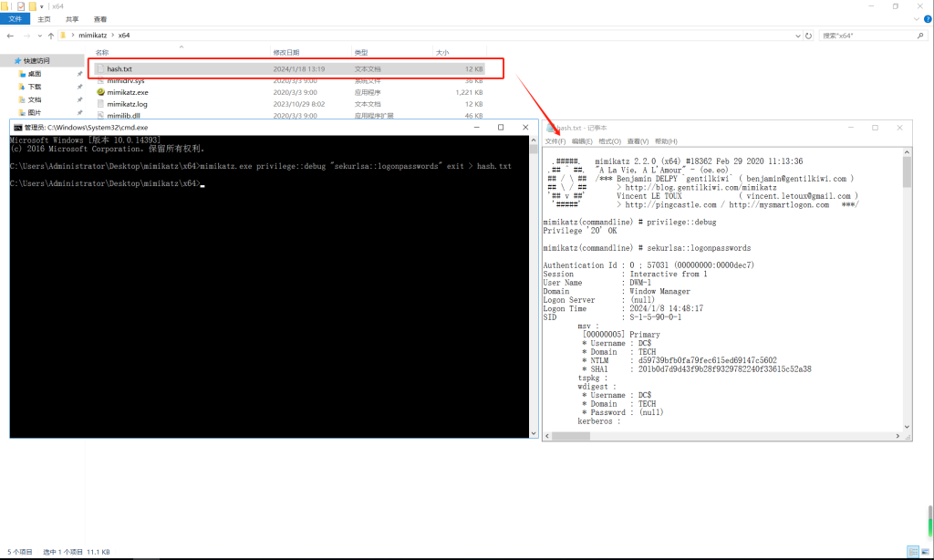Open the recent locations dropdown chevron
This screenshot has width=934, height=560.
39,36
